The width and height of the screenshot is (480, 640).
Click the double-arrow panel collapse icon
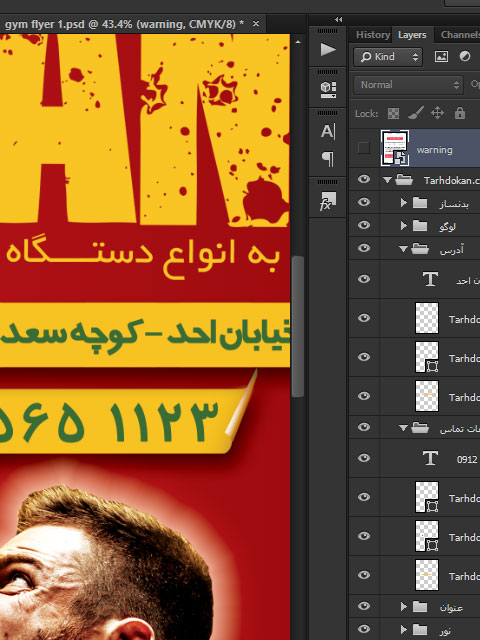pyautogui.click(x=338, y=20)
